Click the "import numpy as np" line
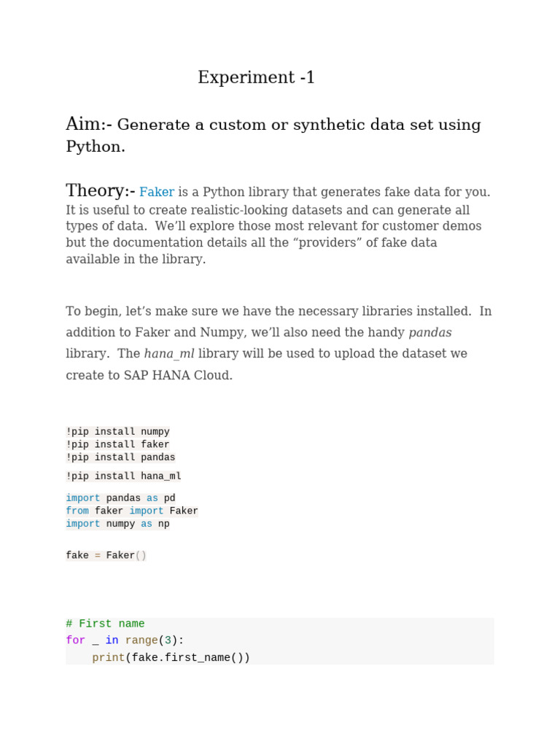560x747 pixels. pyautogui.click(x=117, y=524)
